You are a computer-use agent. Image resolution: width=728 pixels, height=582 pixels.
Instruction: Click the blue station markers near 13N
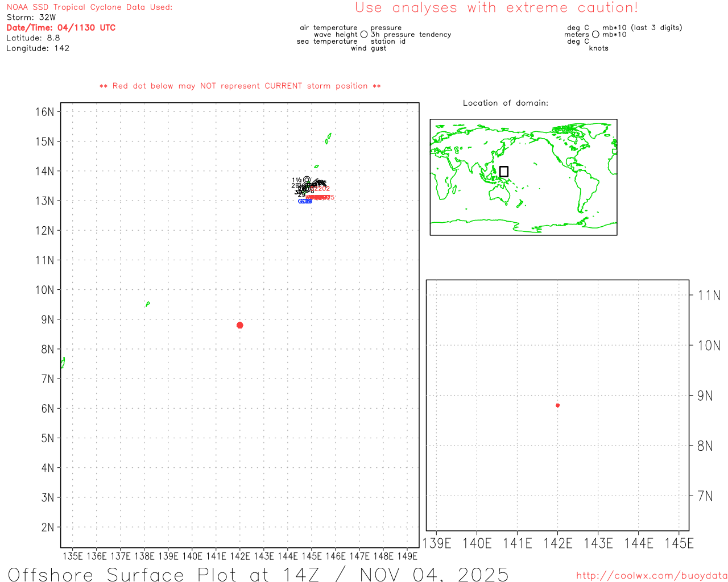305,201
